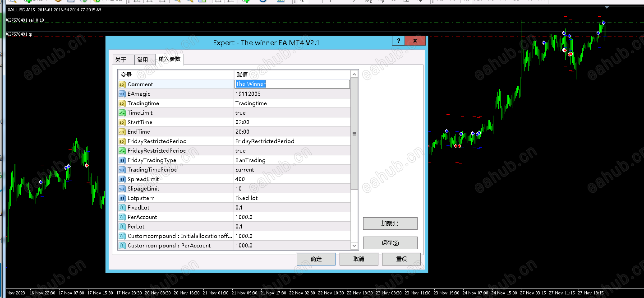Click the 加载 load button

point(390,223)
